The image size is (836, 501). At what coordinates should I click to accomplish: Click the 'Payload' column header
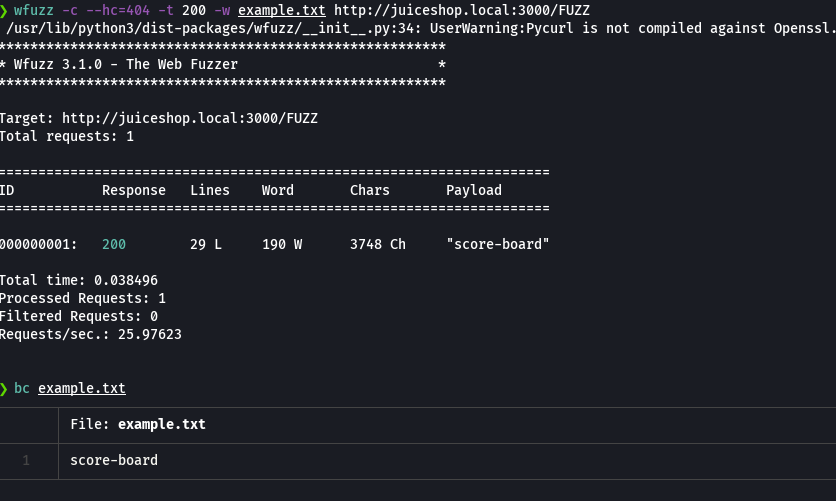[474, 190]
